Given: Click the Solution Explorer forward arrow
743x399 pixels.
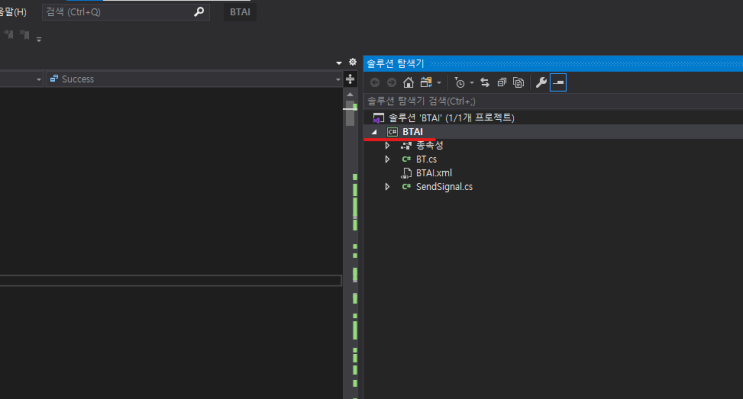Looking at the screenshot, I should [x=391, y=83].
